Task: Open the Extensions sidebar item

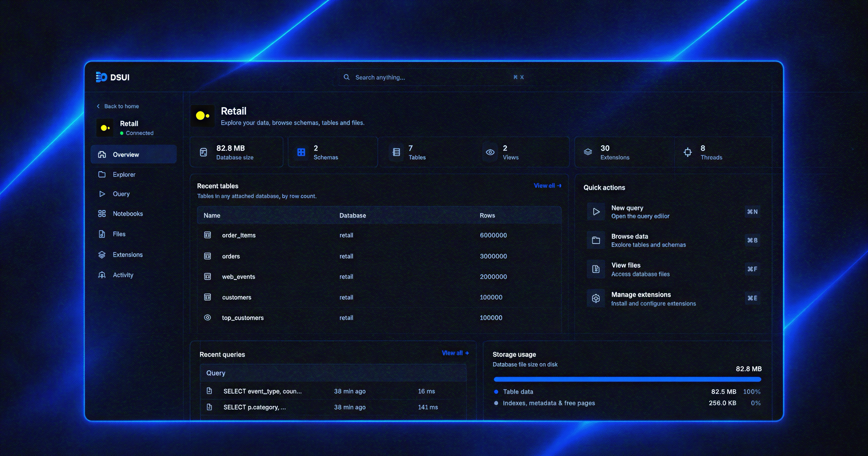Action: [134, 255]
